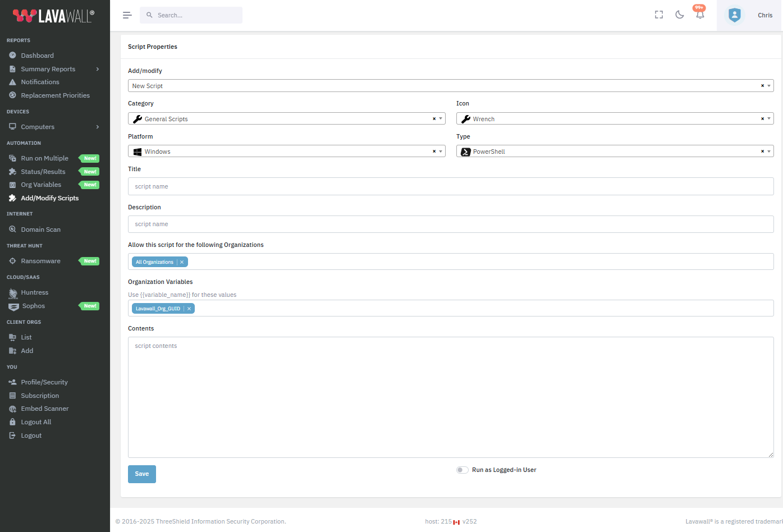Open Dashboard from the sidebar
Viewport: 783px width, 532px height.
37,56
